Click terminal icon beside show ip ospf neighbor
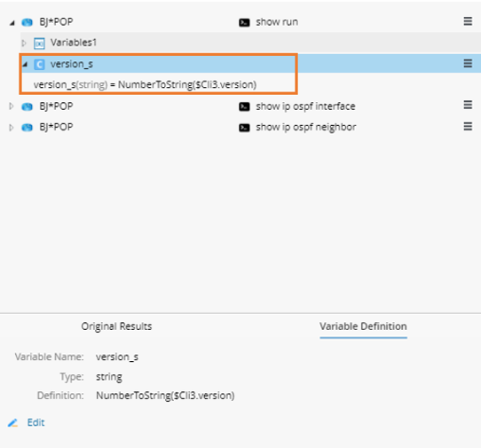This screenshot has width=481, height=448. [x=244, y=128]
